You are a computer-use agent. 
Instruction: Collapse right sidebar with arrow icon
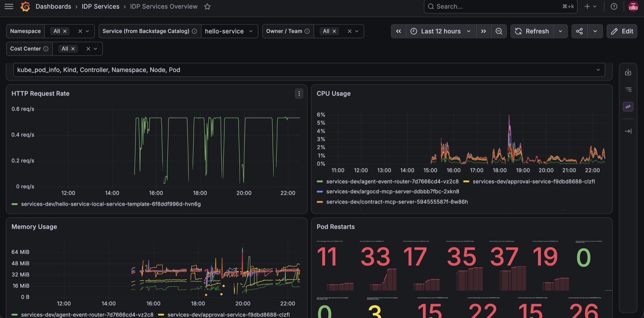[628, 131]
